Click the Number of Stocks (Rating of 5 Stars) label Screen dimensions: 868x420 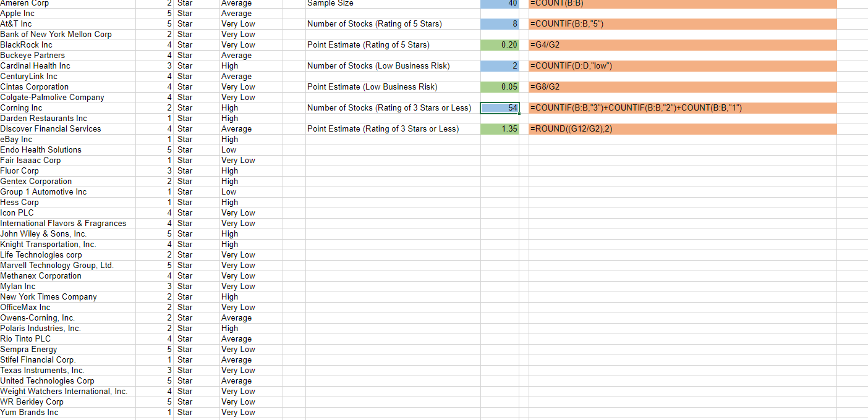[371, 23]
